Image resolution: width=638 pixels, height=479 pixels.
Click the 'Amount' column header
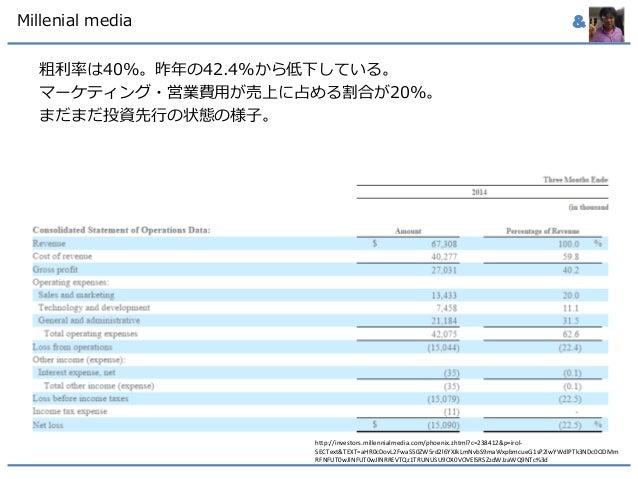(x=408, y=231)
